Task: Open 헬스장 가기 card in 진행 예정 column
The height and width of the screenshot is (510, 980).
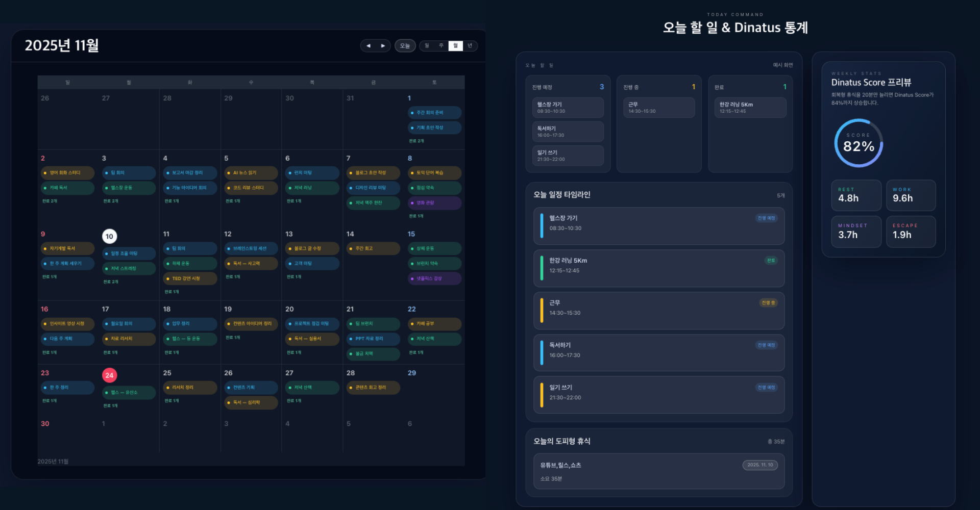Action: (568, 108)
